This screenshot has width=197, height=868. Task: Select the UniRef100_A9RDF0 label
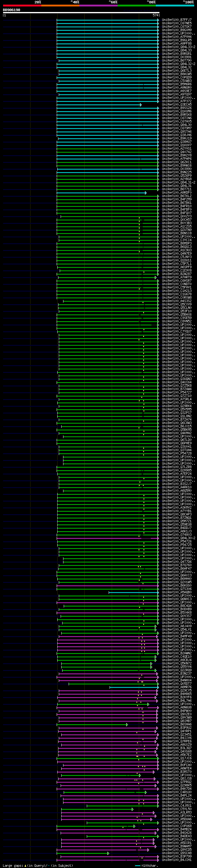[177, 193]
